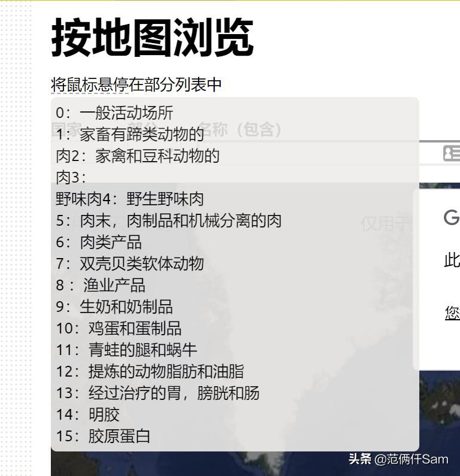This screenshot has height=476, width=460.
Task: Click the 按地图浏览 heading
Action: tap(152, 37)
